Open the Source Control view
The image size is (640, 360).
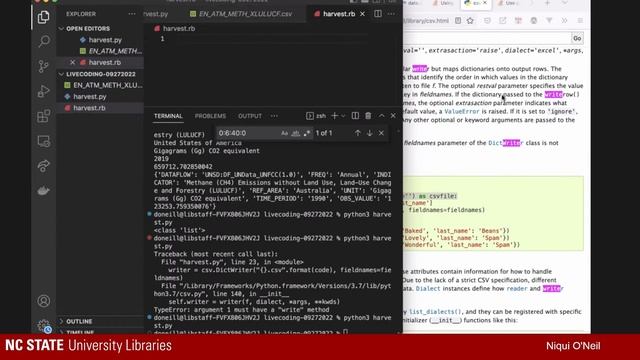point(44,66)
